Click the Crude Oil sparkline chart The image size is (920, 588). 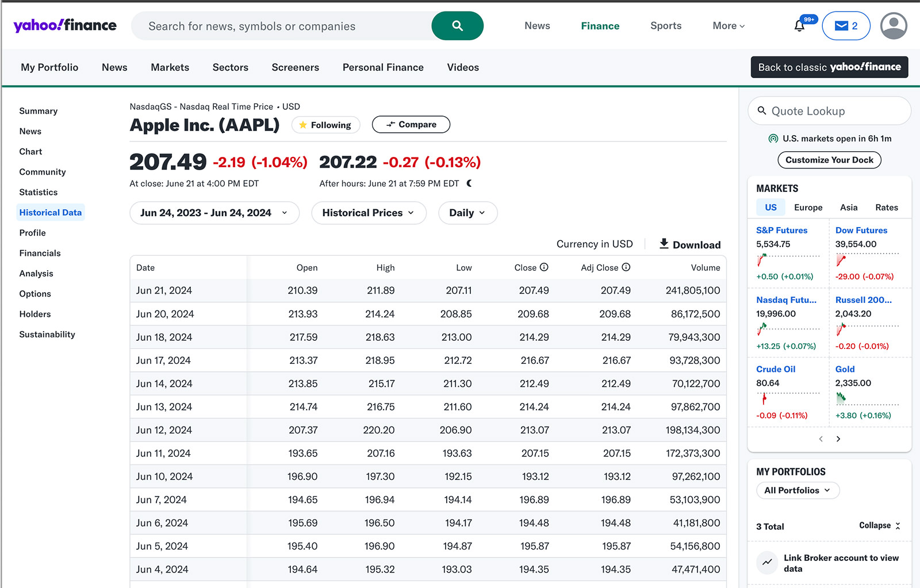pyautogui.click(x=788, y=398)
